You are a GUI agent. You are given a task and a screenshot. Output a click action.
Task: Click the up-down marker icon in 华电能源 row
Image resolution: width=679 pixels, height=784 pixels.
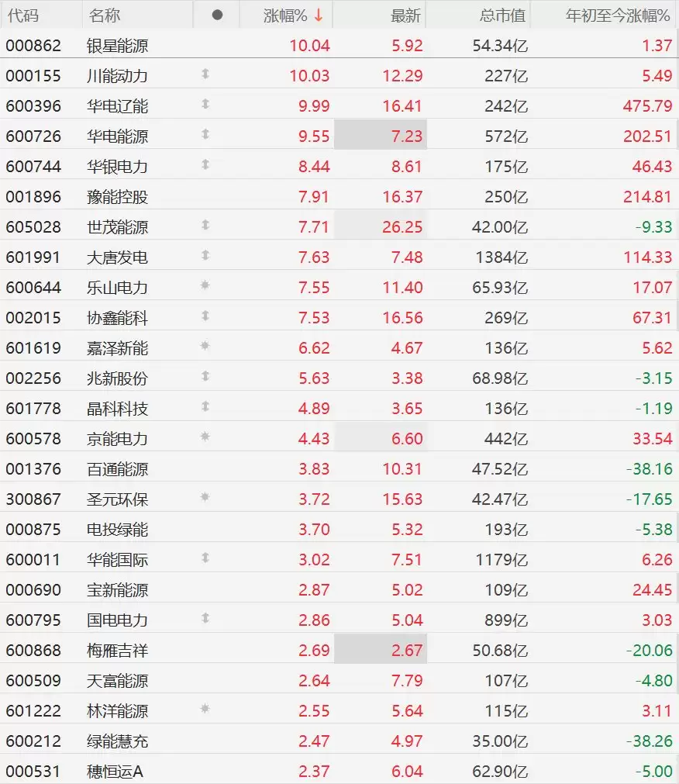pyautogui.click(x=205, y=134)
